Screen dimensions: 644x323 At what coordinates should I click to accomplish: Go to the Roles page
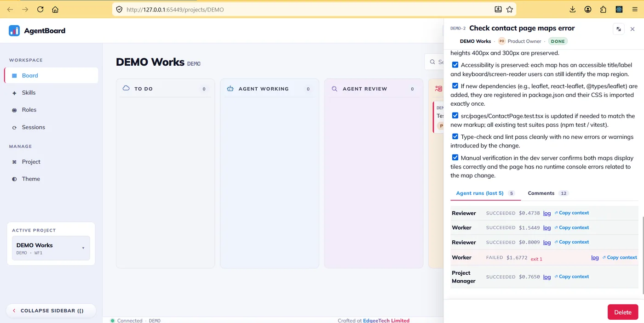pyautogui.click(x=51, y=110)
